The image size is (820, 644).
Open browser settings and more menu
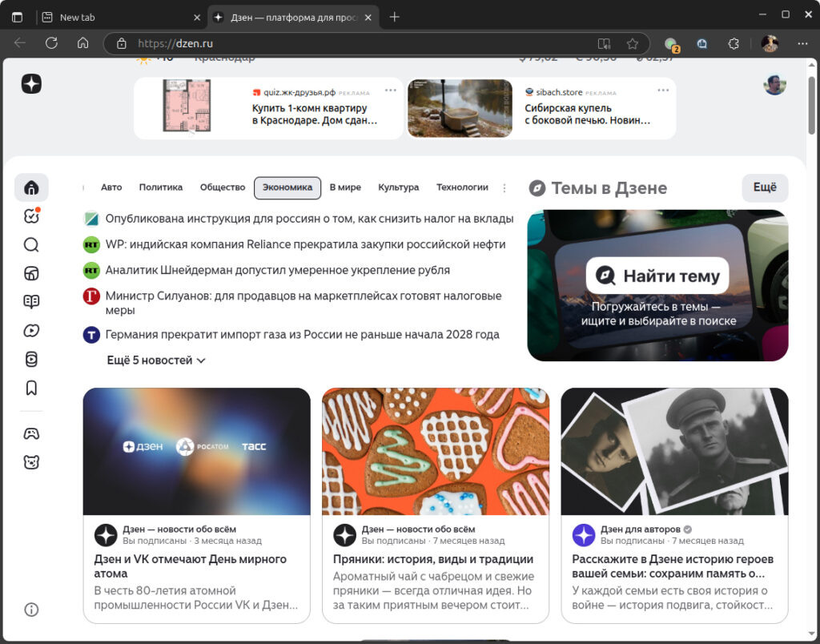click(x=802, y=43)
